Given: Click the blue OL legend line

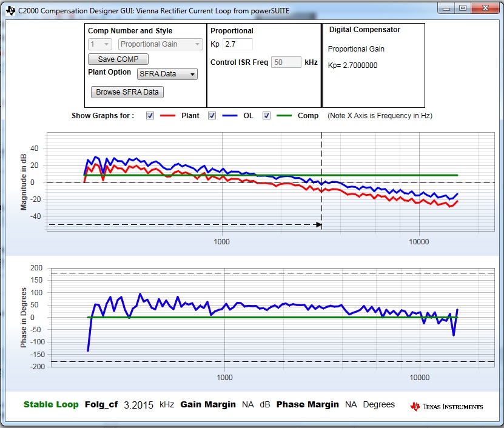Looking at the screenshot, I should pos(229,116).
